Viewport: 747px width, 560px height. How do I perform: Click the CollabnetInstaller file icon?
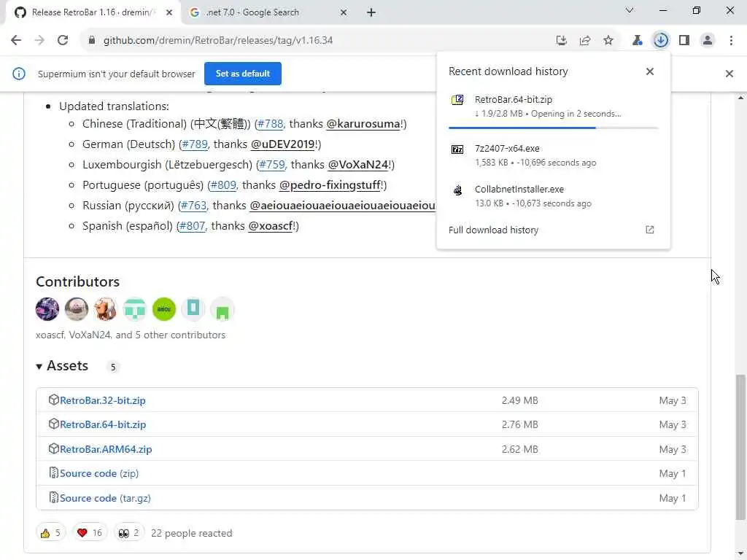[x=457, y=190]
